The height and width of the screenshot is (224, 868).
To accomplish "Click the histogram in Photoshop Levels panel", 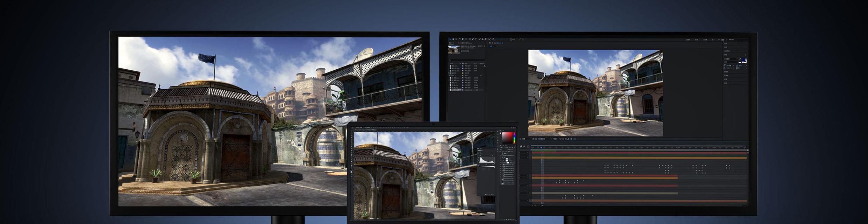I will pyautogui.click(x=487, y=160).
